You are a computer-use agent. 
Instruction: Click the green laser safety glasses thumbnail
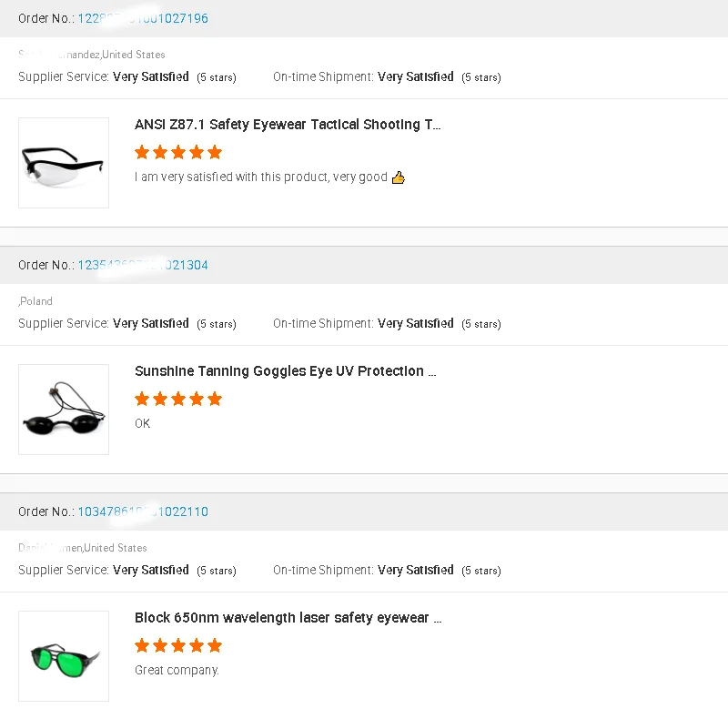tap(64, 656)
